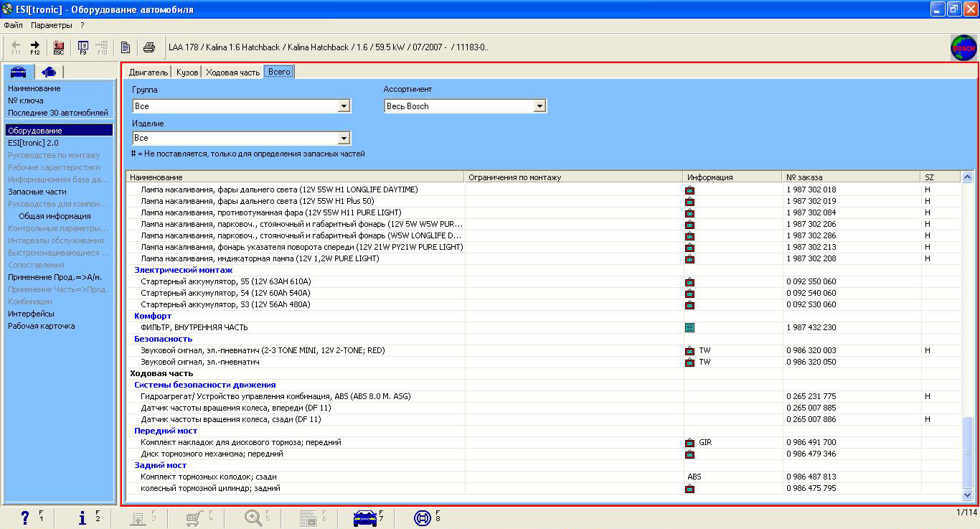This screenshot has height=529, width=980.
Task: Click the F10 tree structure icon
Action: pyautogui.click(x=102, y=47)
